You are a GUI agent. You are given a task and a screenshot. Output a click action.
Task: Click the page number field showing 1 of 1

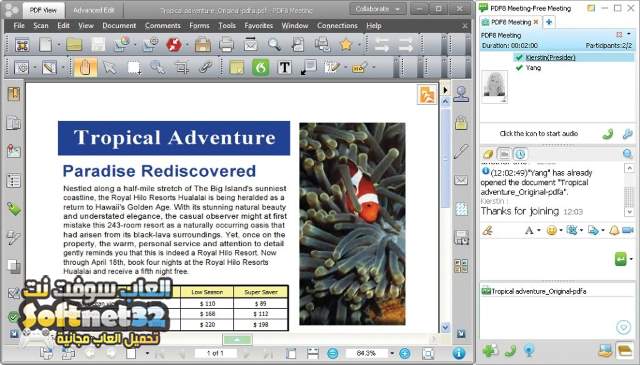(x=215, y=353)
